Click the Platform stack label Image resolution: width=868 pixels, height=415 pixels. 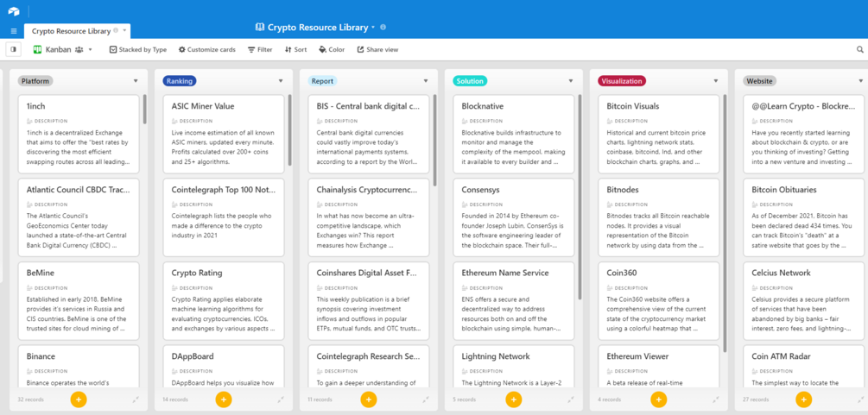pos(35,81)
